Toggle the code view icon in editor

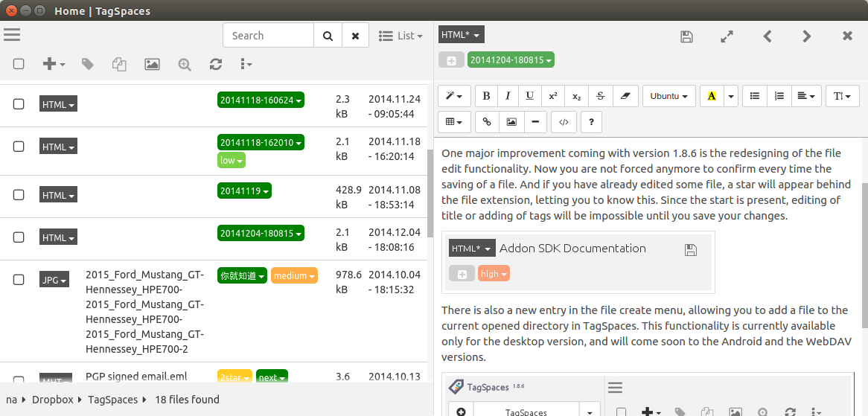564,122
